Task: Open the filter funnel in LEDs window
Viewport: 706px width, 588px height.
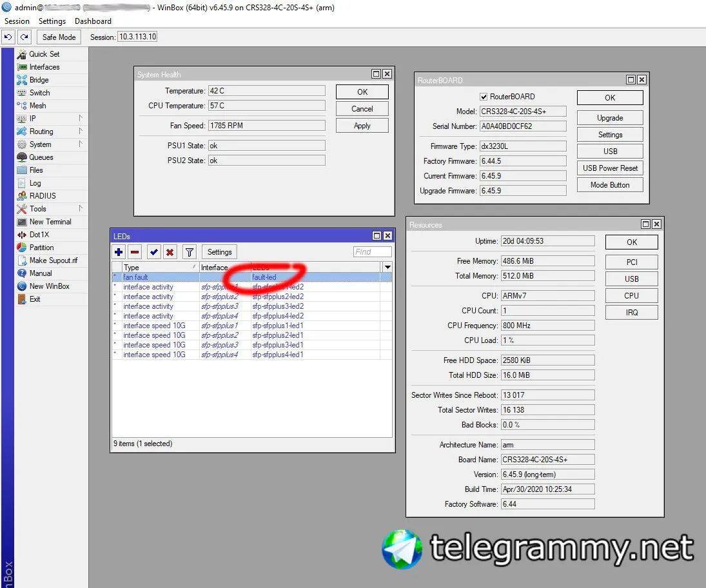Action: pos(190,252)
